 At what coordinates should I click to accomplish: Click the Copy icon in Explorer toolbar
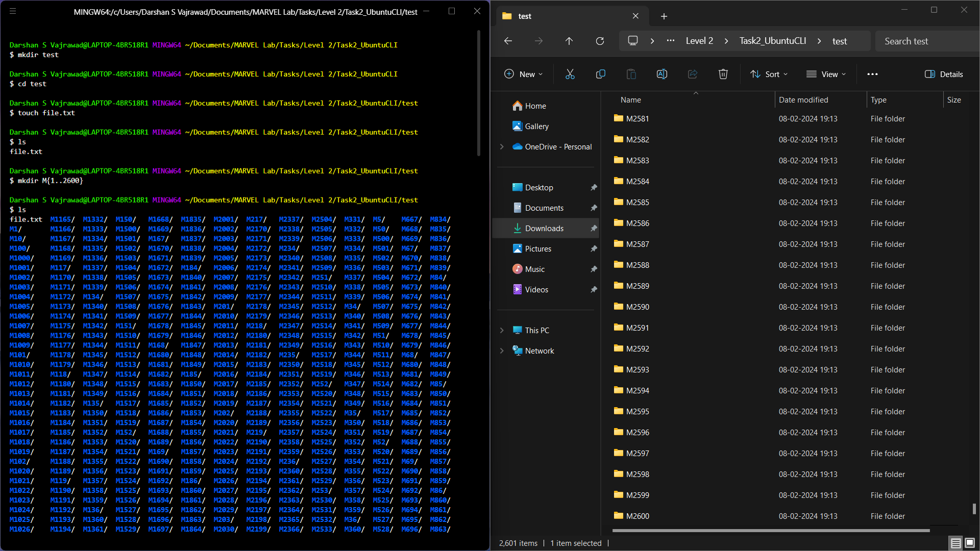600,74
